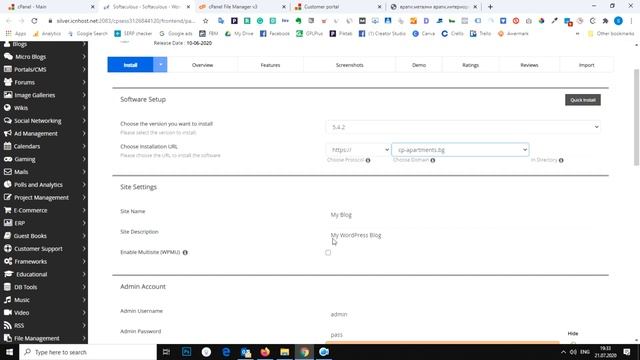Open the DB Tools icon
This screenshot has height=360, width=640.
pos(7,287)
